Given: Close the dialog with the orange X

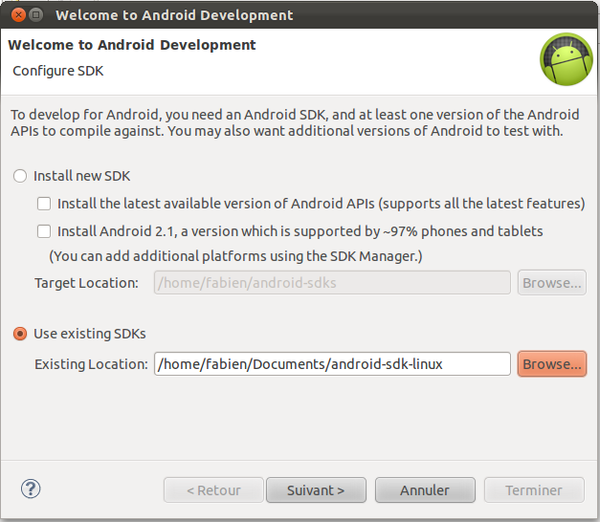Looking at the screenshot, I should pos(18,15).
